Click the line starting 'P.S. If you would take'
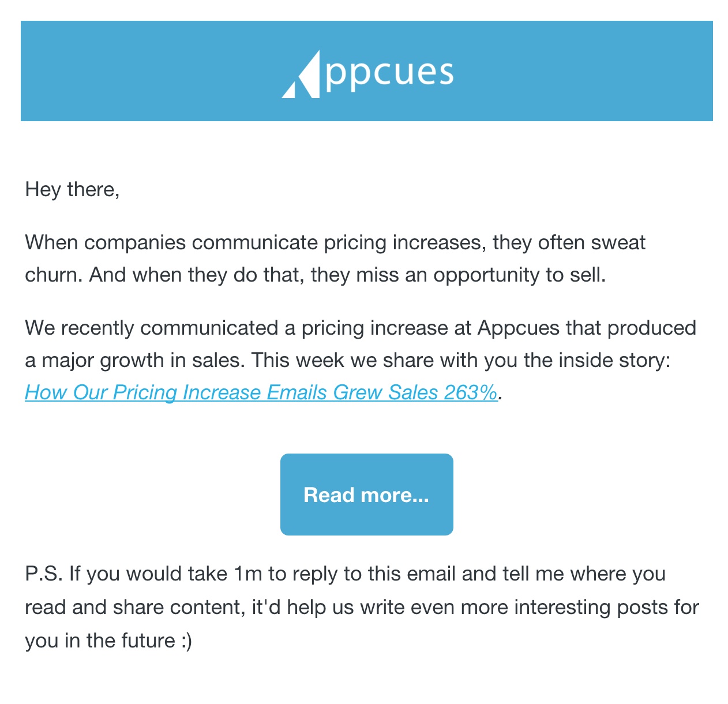728x704 pixels. [345, 574]
